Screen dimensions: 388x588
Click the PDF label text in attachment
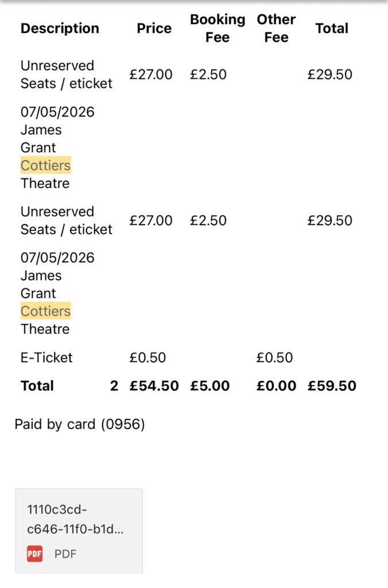pos(65,554)
